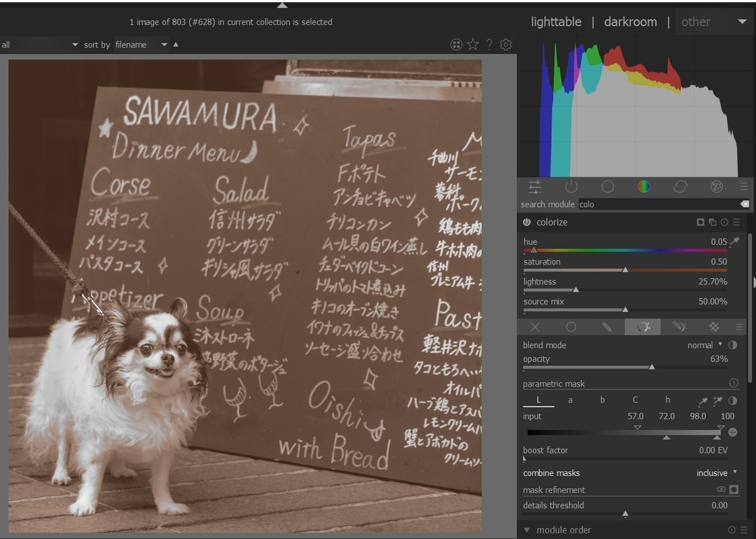This screenshot has width=756, height=539.
Task: Select parametric mask blending icon
Action: click(643, 327)
